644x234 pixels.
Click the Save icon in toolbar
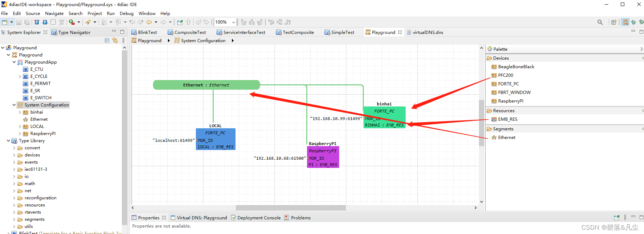(x=19, y=22)
